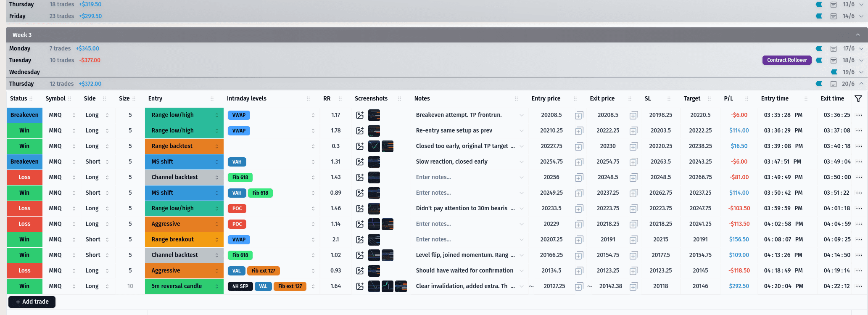The height and width of the screenshot is (315, 868).
Task: Click the calendar icon next to 14/6
Action: tap(833, 16)
